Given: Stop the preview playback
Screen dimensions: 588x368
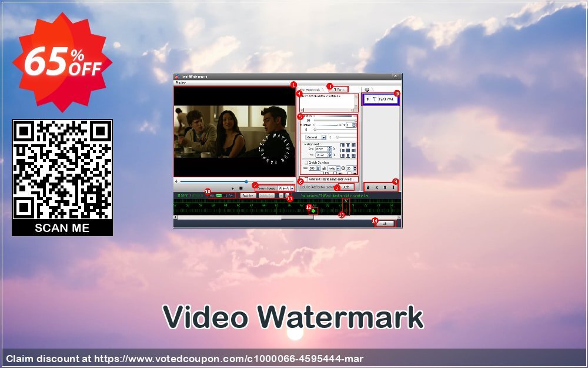Looking at the screenshot, I should click(241, 188).
